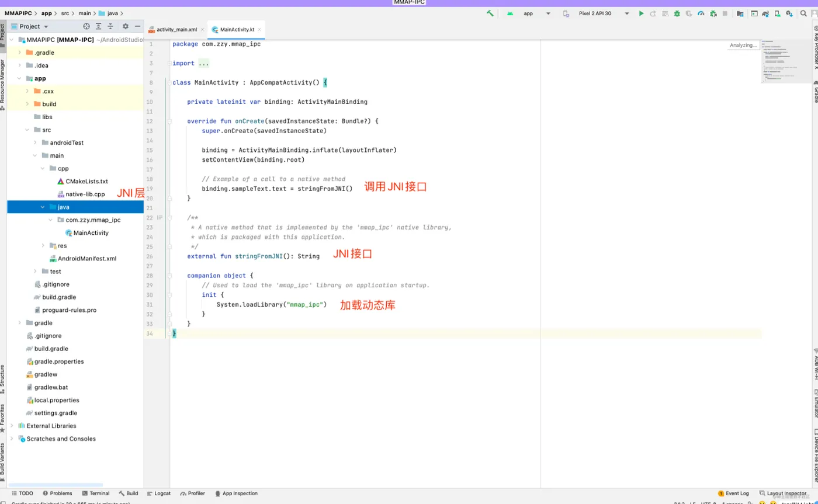Open the Pixel 2 API 30 device dropdown
The height and width of the screenshot is (504, 818).
point(596,13)
